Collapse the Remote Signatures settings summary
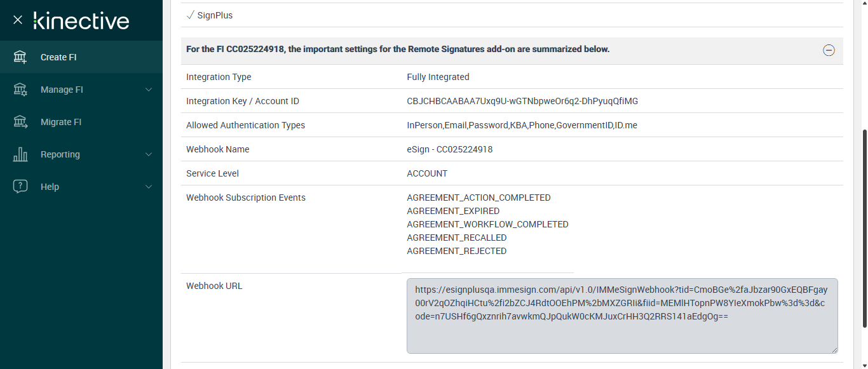Image resolution: width=868 pixels, height=369 pixels. click(x=829, y=50)
